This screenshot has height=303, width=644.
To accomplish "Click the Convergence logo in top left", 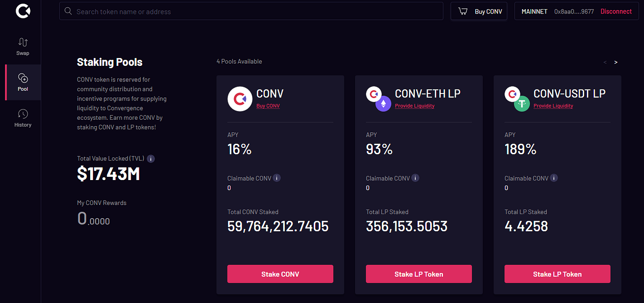I will 23,11.
